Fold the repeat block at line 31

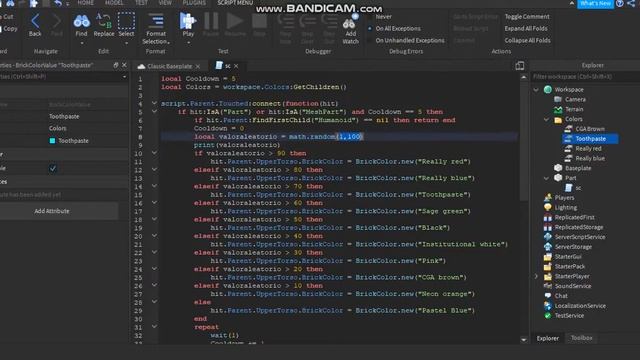pos(154,327)
